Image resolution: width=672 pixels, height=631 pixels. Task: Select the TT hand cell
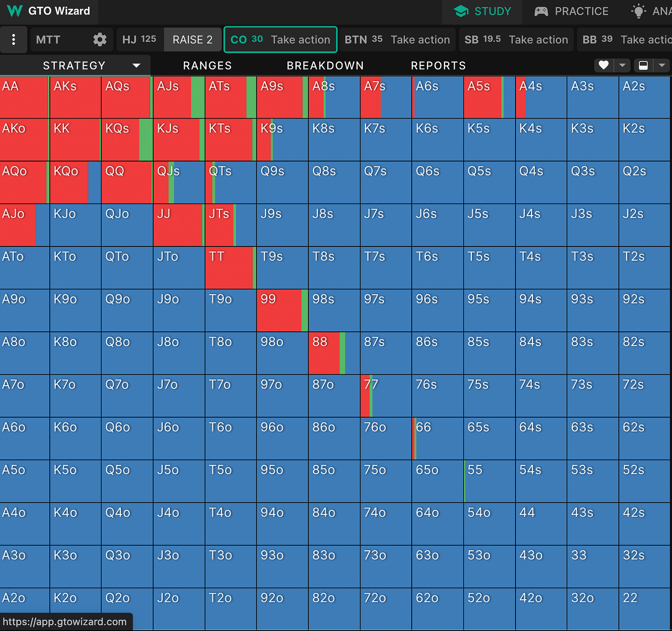coord(231,268)
